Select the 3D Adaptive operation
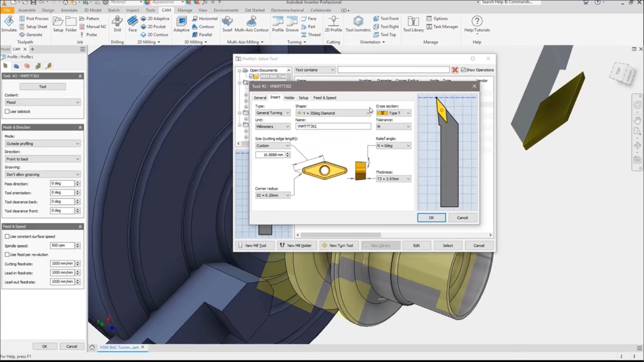Viewport: 644px width, 362px height. [x=181, y=24]
